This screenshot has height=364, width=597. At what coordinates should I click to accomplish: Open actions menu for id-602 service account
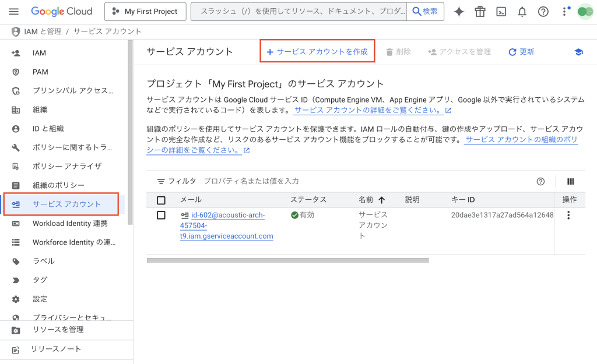click(568, 215)
